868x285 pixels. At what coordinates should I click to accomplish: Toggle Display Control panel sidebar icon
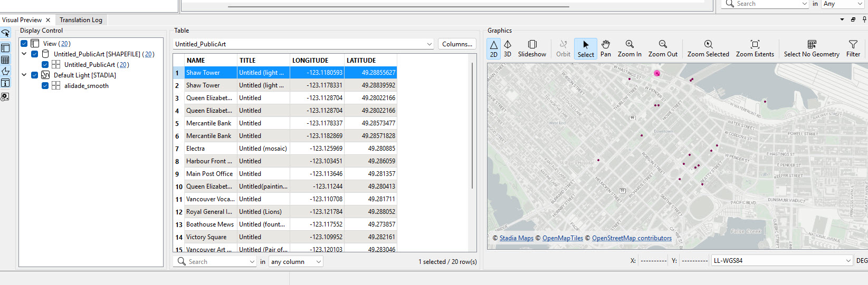click(5, 48)
